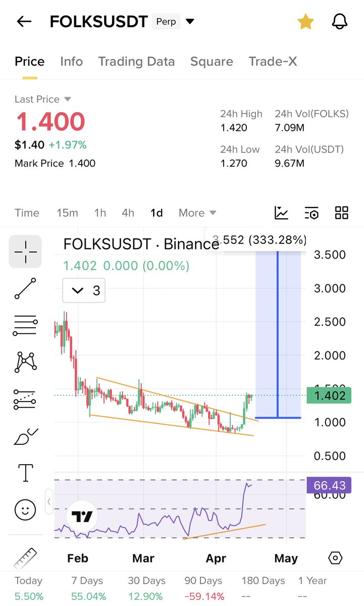Viewport: 364px width, 606px height.
Task: Toggle the favorite star icon
Action: (305, 22)
